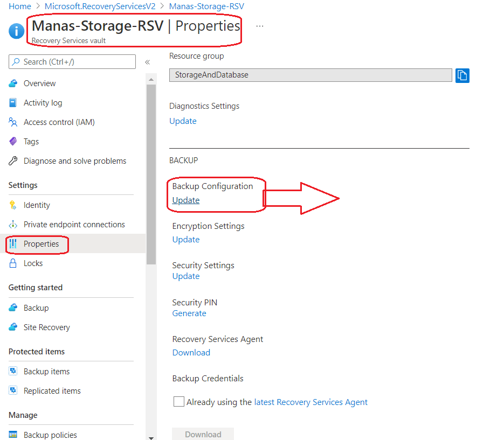Open Site Recovery page
This screenshot has width=504, height=440.
click(x=46, y=327)
